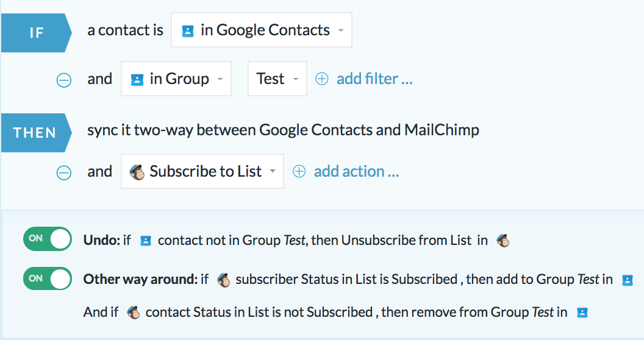Click the MailChimp icon ending the Undo rule
This screenshot has height=340, width=644.
(x=503, y=240)
